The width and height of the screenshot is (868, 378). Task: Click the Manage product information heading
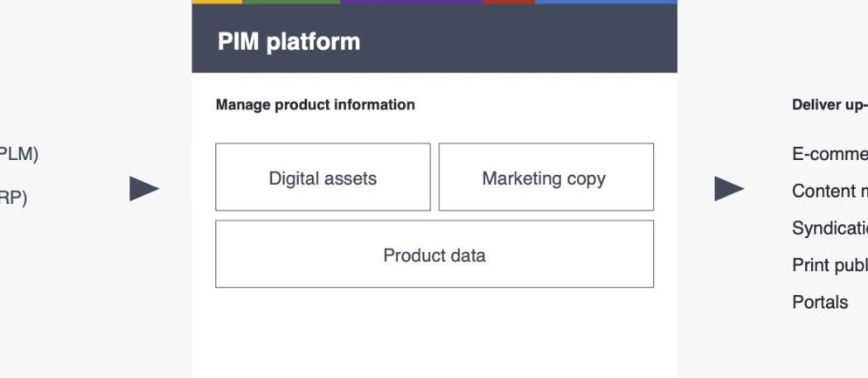[x=315, y=105]
